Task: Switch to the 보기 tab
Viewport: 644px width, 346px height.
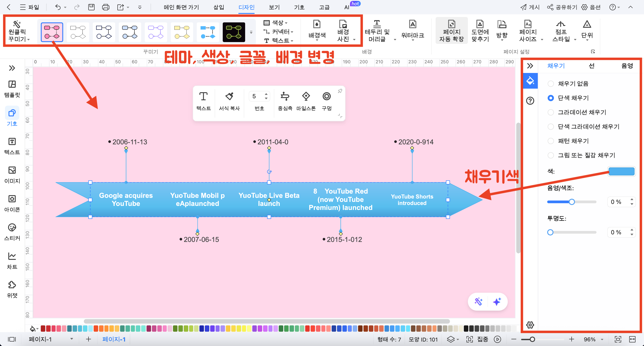Action: (274, 7)
